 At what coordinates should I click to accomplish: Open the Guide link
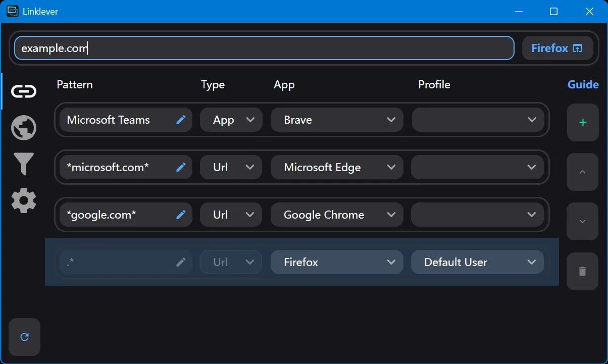click(x=583, y=84)
